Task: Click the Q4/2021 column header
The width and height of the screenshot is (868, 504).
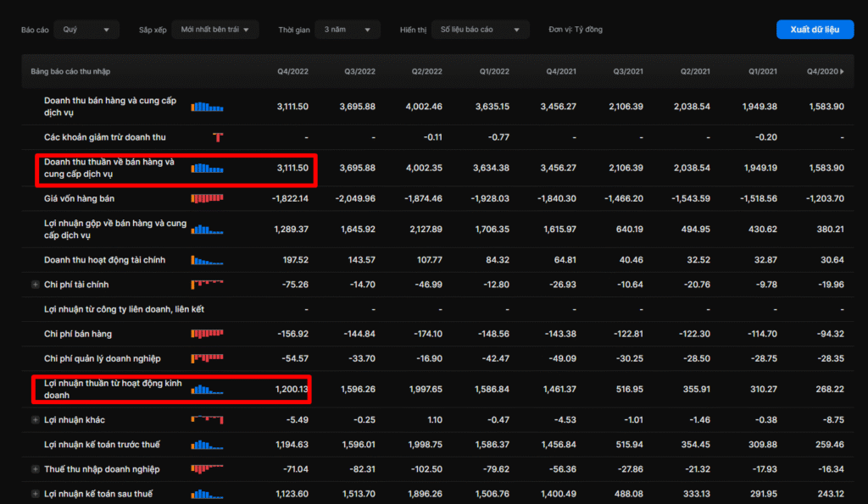Action: [x=561, y=71]
